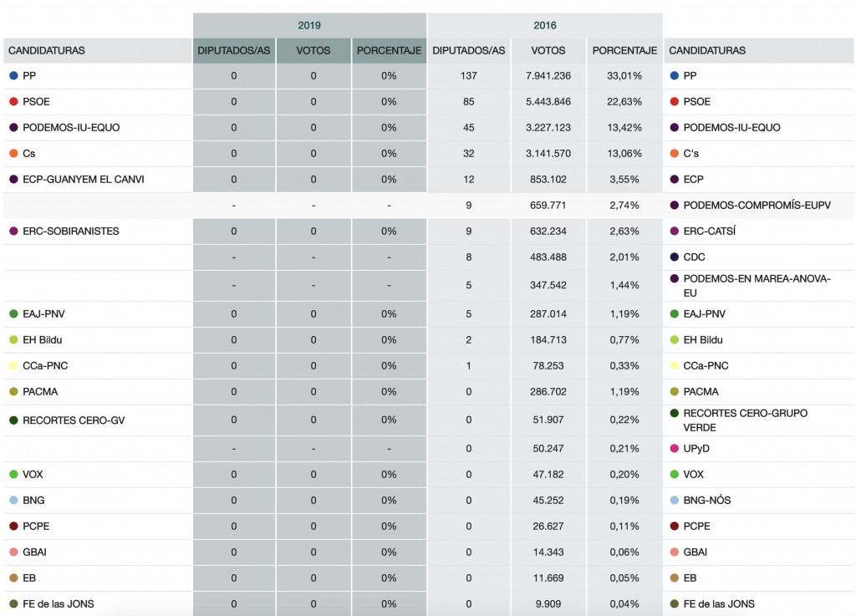
Task: Click votes cell 47.182 for VOX
Action: point(548,474)
